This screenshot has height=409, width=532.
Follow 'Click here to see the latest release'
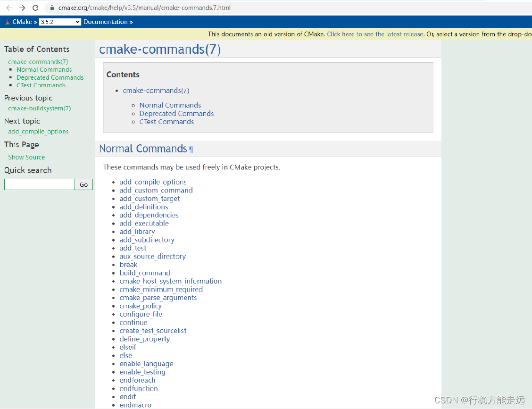tap(375, 34)
